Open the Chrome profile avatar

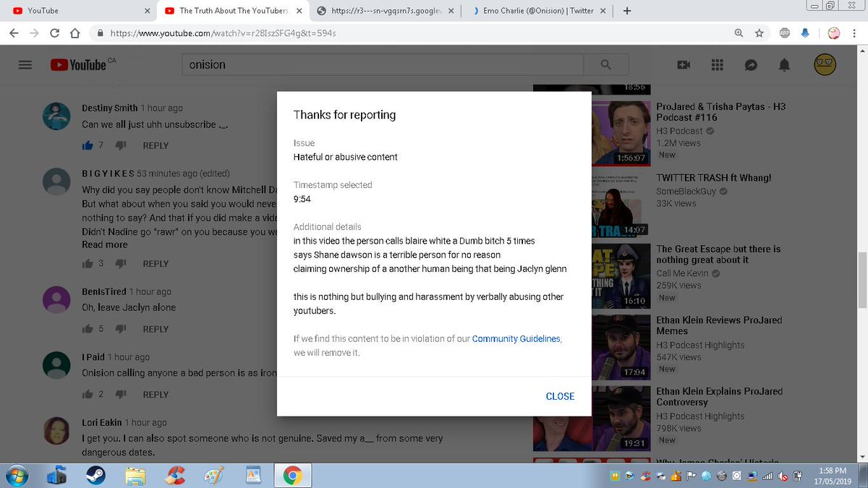(834, 33)
